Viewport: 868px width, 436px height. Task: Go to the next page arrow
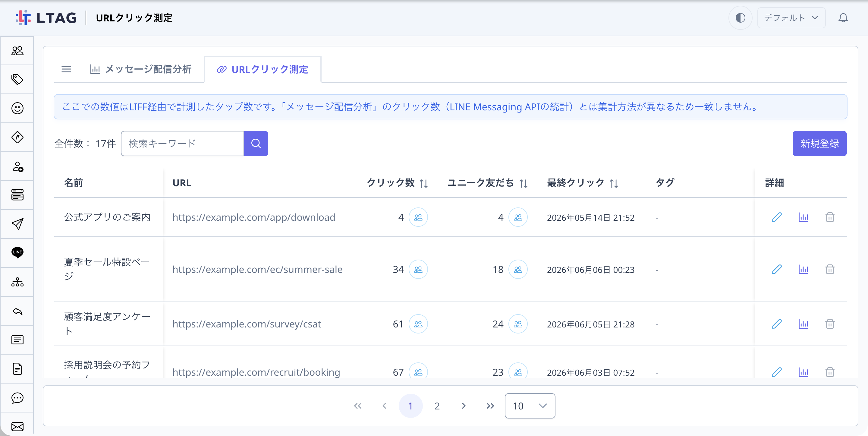[464, 406]
